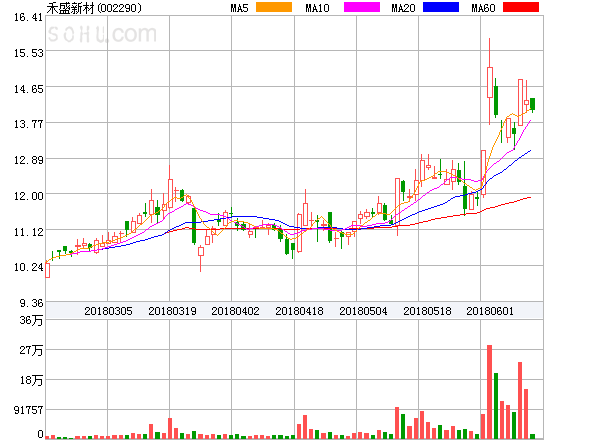
Task: Click the 16.41 price axis label
Action: (28, 17)
